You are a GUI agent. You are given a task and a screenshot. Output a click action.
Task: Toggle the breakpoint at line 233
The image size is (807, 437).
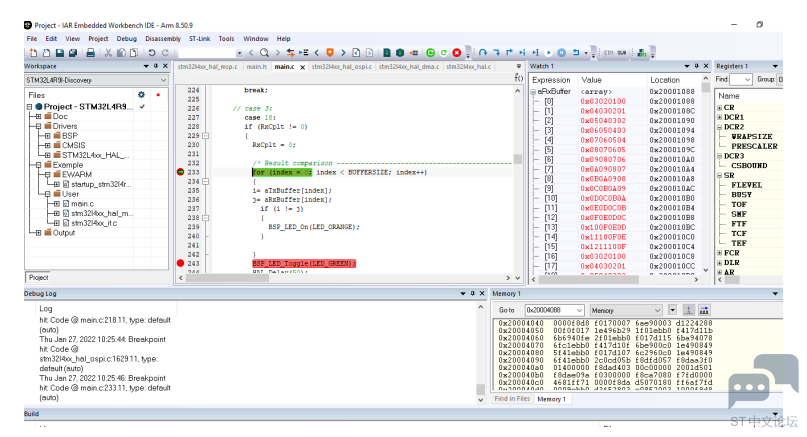coord(180,172)
